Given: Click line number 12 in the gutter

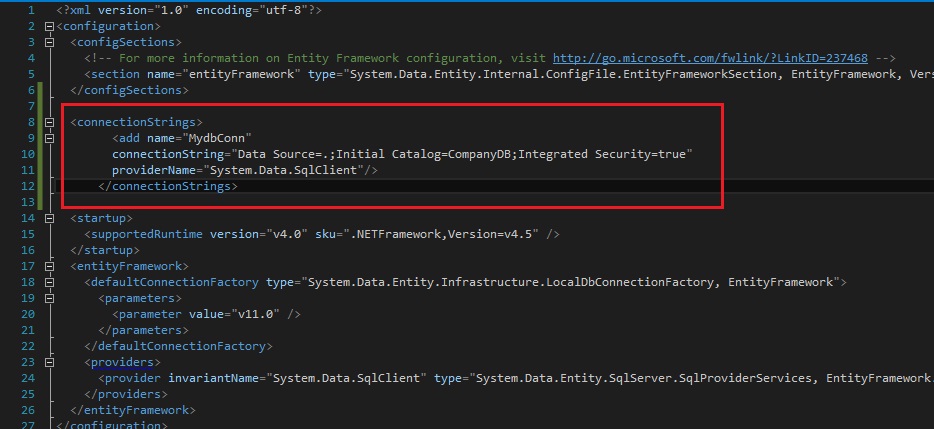Looking at the screenshot, I should [x=28, y=186].
